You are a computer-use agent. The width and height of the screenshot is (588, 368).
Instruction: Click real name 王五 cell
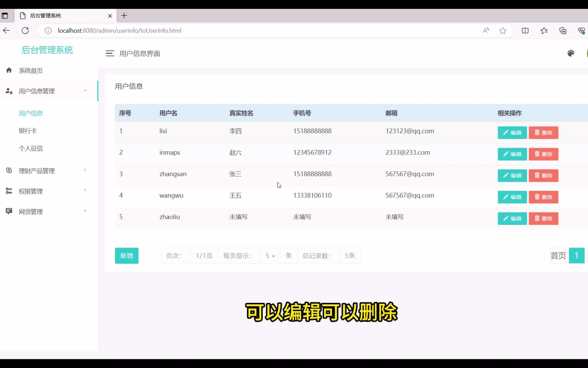(x=235, y=196)
